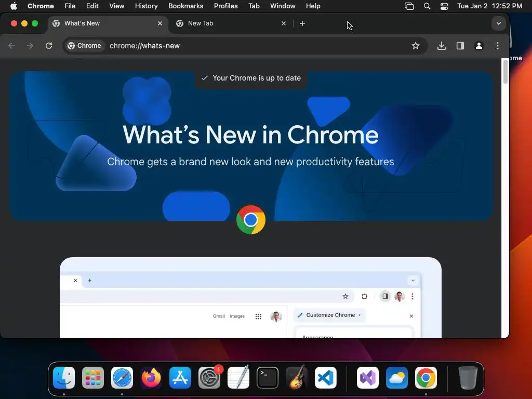Reload the What's New page
Screen dimensions: 532x399
tap(49, 46)
